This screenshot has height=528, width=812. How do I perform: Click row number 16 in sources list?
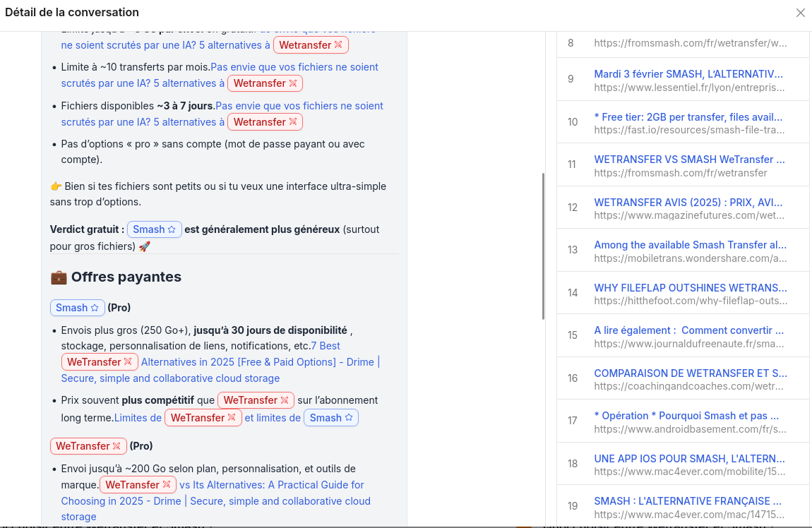pos(572,378)
